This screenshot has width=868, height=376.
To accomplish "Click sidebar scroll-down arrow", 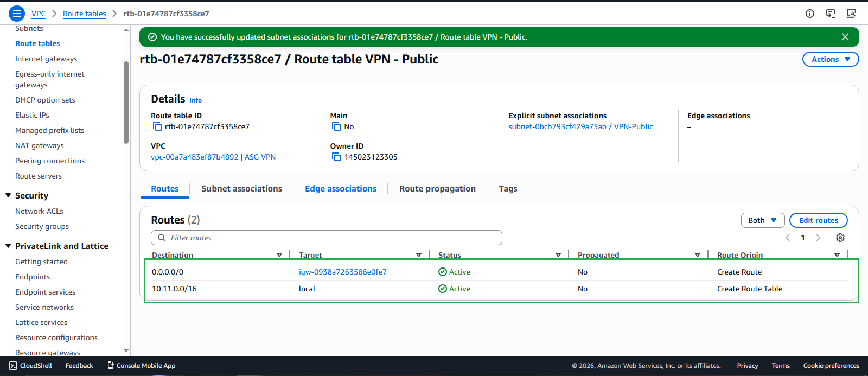I will click(126, 351).
